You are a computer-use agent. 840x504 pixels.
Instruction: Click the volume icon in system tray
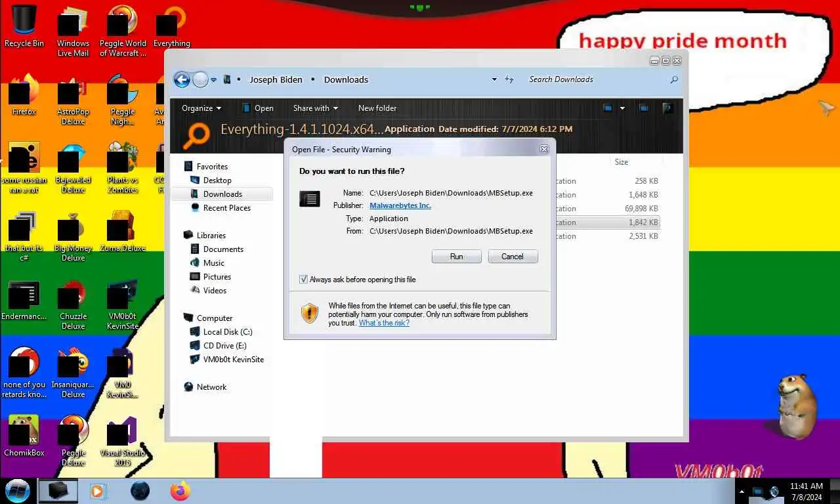tap(774, 492)
